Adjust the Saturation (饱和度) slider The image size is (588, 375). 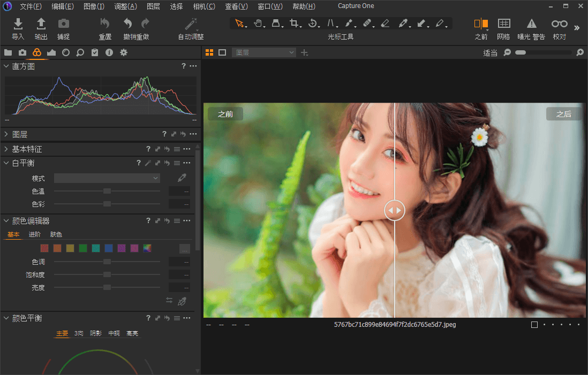pos(107,274)
